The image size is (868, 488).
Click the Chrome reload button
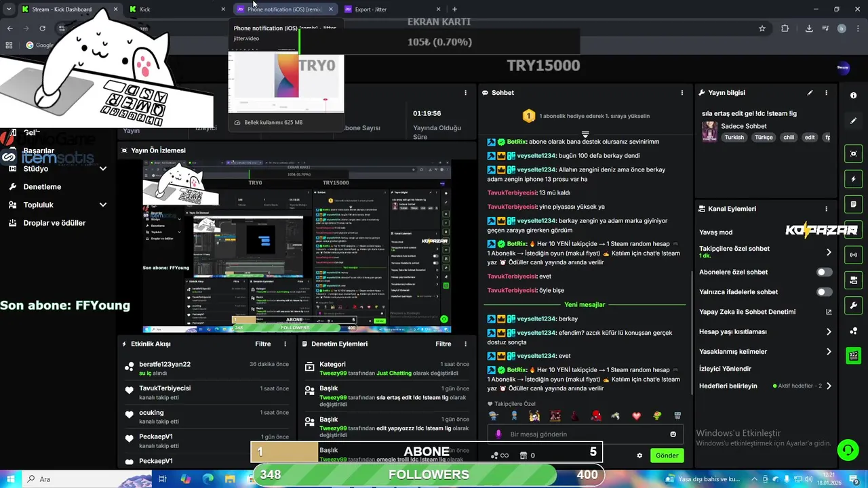[42, 28]
